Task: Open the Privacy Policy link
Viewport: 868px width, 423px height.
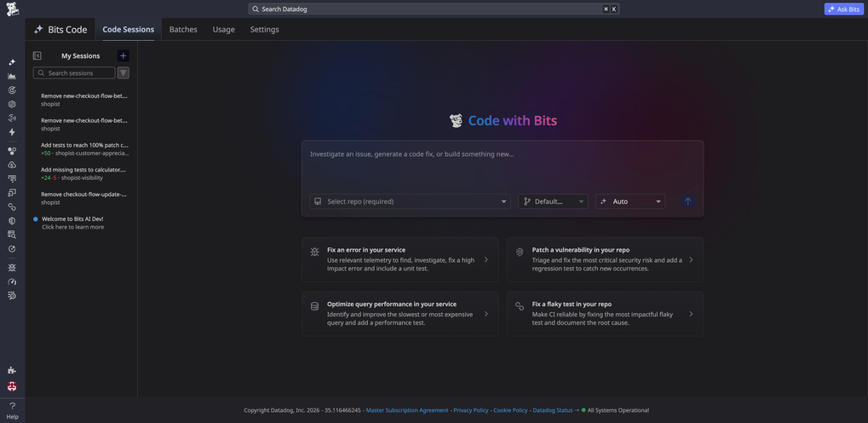Action: click(470, 410)
